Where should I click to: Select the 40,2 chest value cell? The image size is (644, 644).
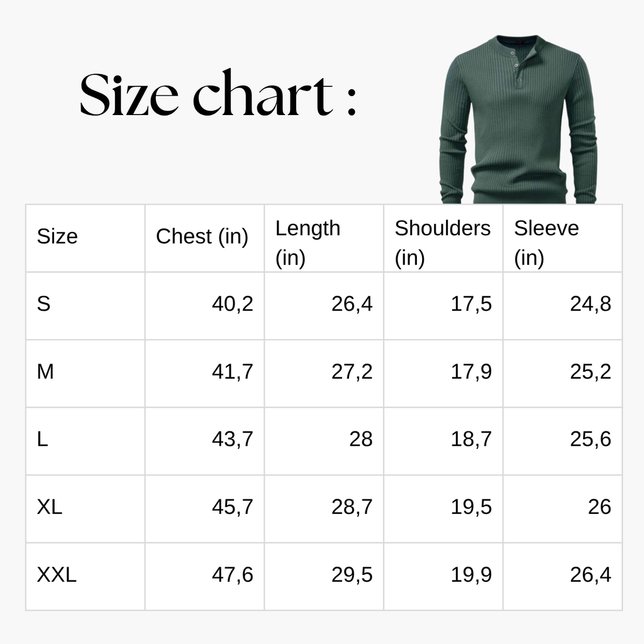[204, 306]
